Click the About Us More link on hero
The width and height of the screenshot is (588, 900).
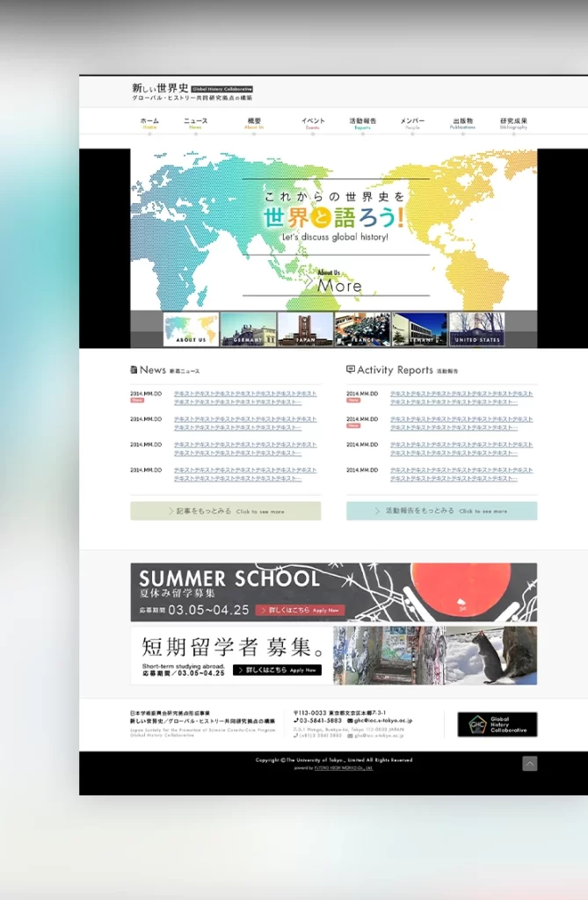339,283
